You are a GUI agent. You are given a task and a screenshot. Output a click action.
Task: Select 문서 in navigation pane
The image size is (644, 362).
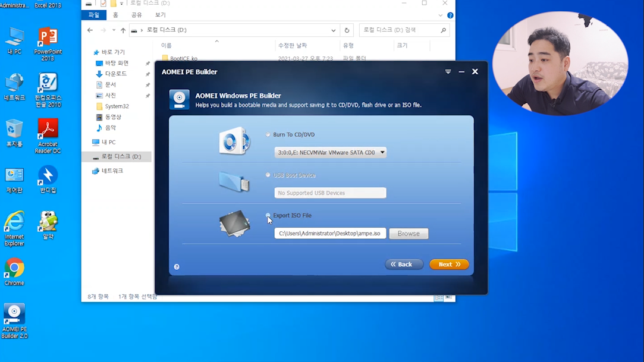point(106,84)
